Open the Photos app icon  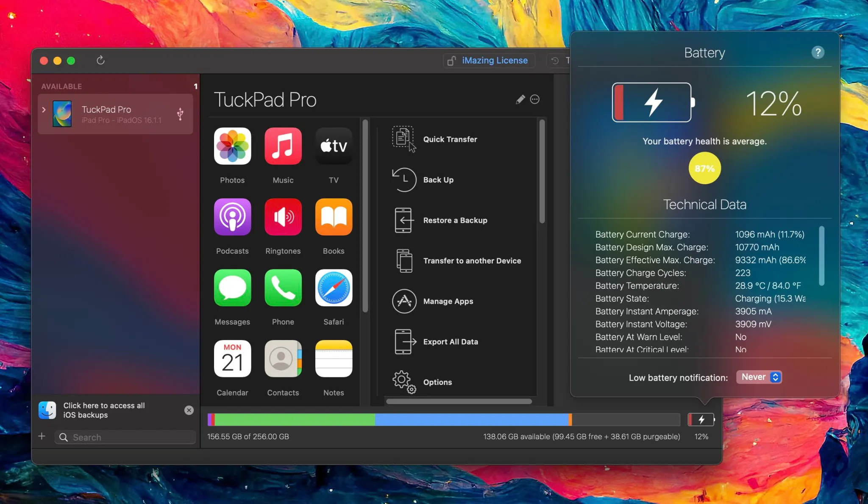(x=232, y=146)
